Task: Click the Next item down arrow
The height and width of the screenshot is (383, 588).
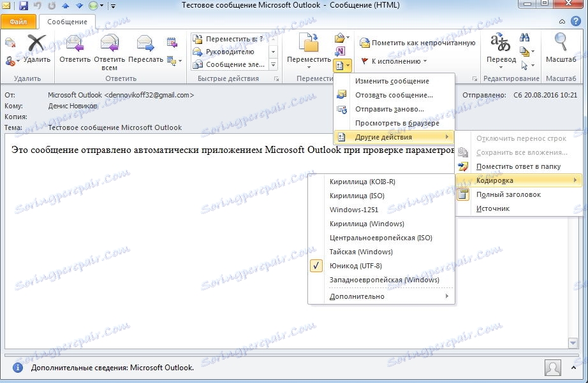Action: click(x=79, y=5)
